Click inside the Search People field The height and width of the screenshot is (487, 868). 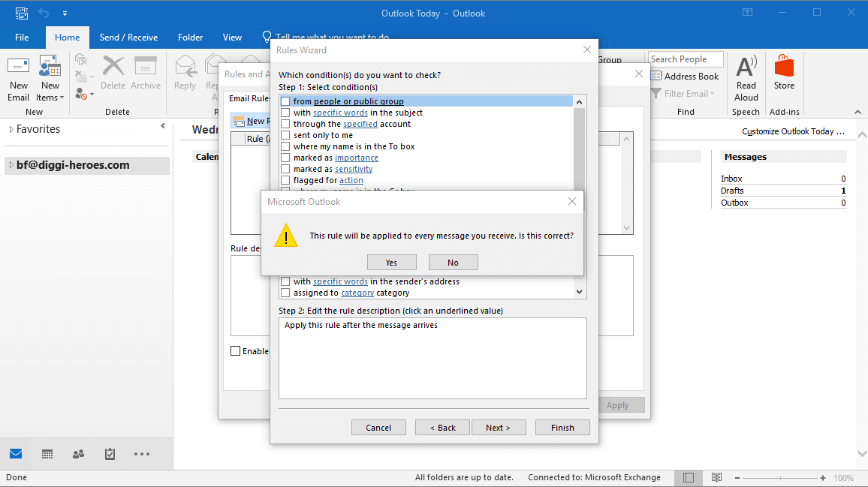[685, 59]
